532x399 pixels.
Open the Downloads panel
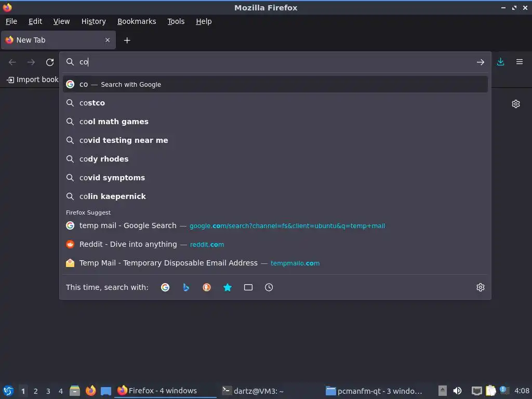click(500, 62)
